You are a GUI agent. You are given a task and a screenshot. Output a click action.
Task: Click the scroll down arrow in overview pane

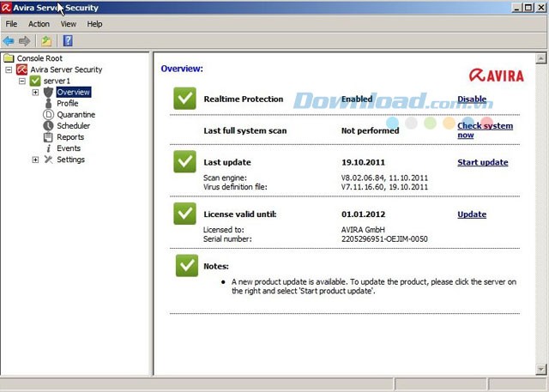541,369
